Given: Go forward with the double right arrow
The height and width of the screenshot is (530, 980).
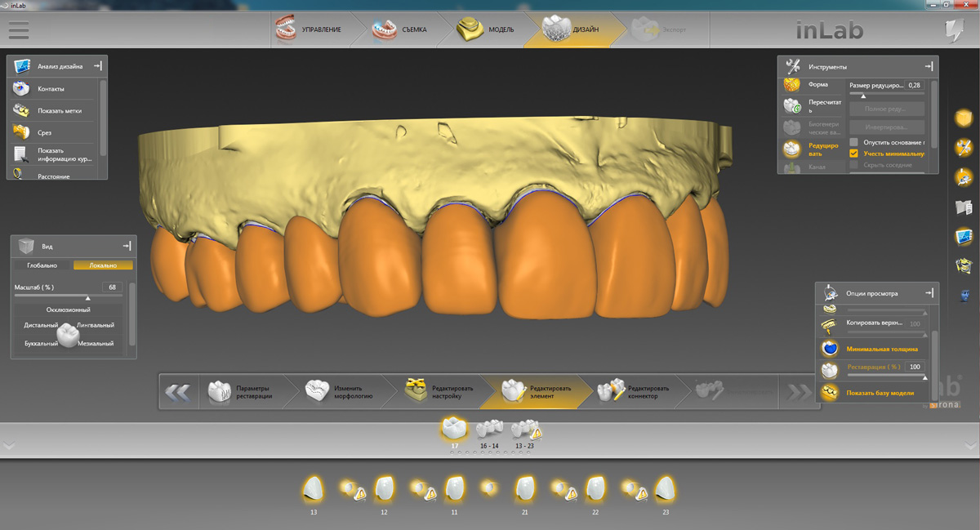Looking at the screenshot, I should [x=798, y=393].
